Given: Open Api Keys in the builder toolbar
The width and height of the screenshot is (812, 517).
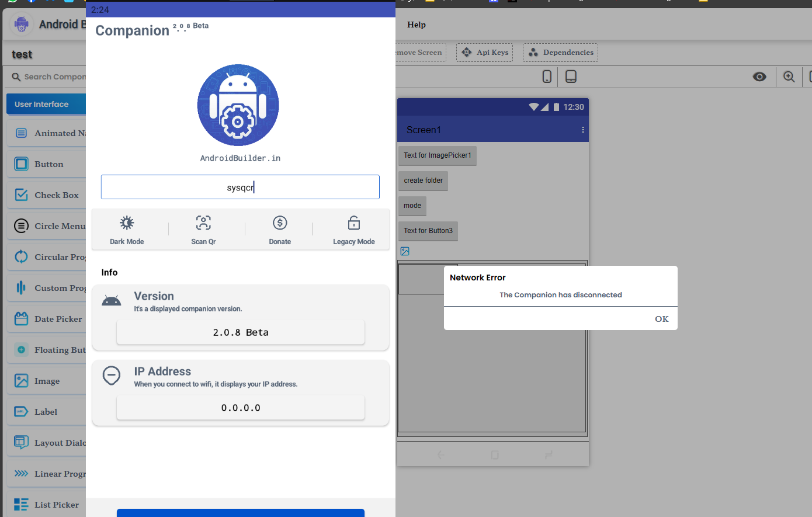Looking at the screenshot, I should coord(485,53).
